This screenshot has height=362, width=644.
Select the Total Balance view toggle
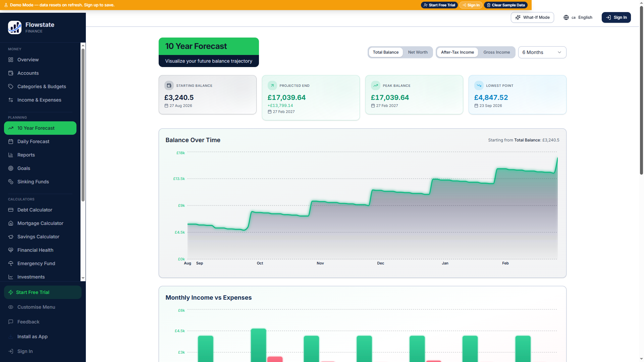386,52
